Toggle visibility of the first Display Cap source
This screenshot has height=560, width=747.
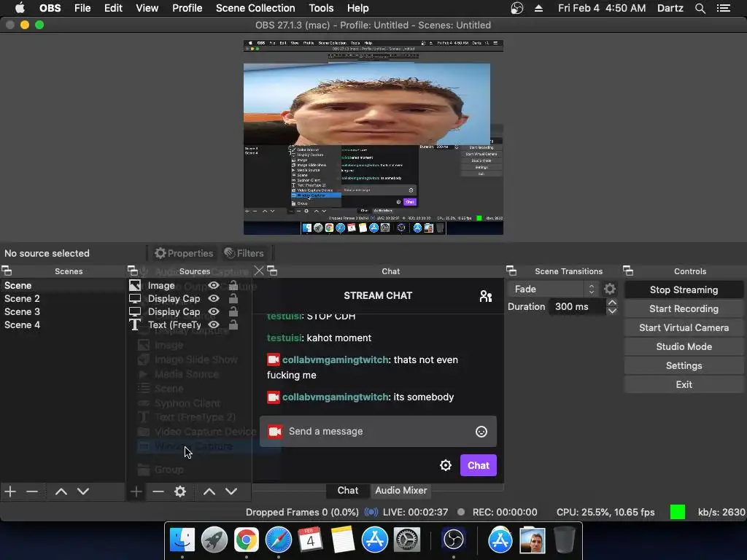coord(214,298)
